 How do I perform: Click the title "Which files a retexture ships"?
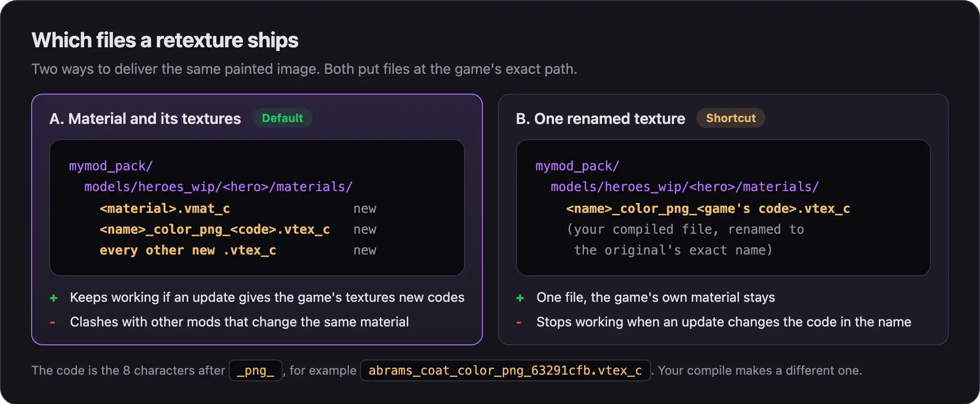[x=165, y=40]
